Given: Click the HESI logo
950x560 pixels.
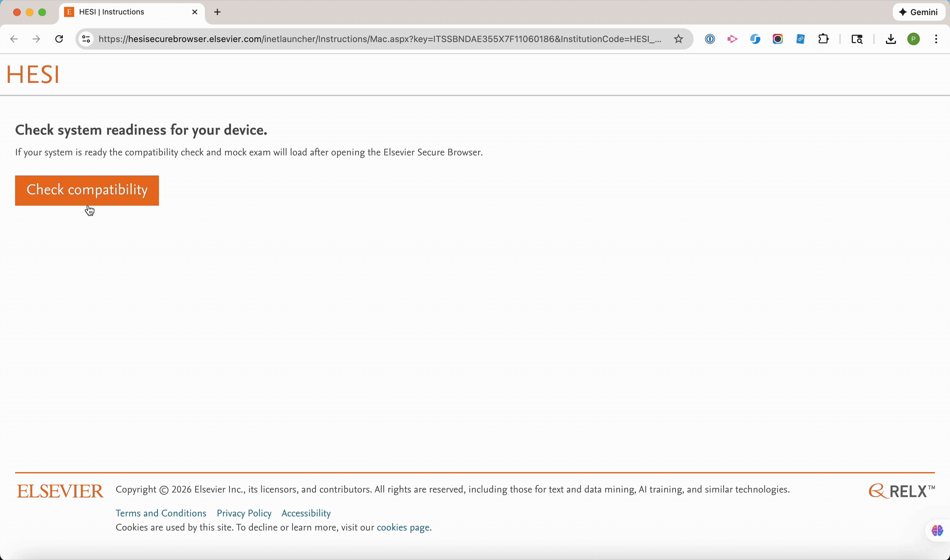Looking at the screenshot, I should tap(33, 74).
